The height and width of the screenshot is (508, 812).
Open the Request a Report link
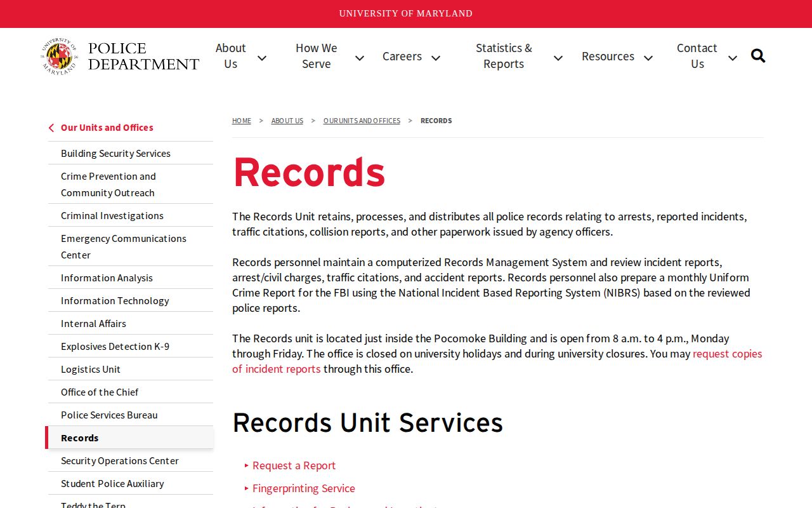(x=294, y=465)
